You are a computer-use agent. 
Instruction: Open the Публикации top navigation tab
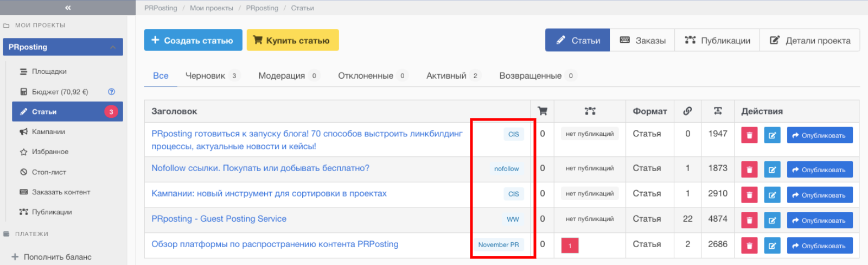pos(717,40)
